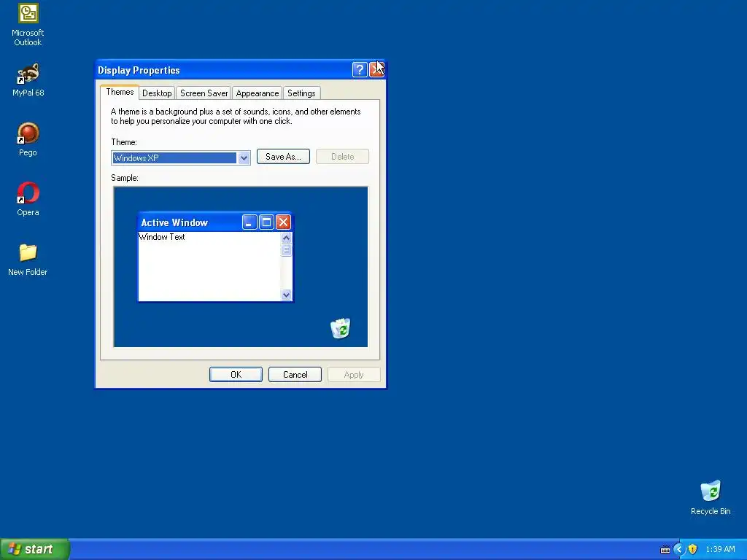Click the security shield tray icon
This screenshot has width=747, height=560.
693,549
